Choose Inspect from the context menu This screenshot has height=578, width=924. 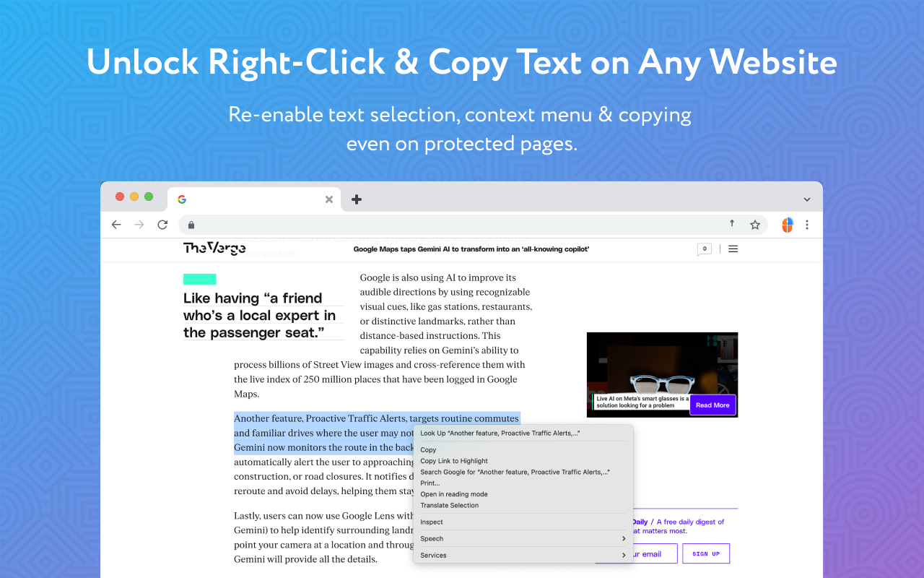523,522
